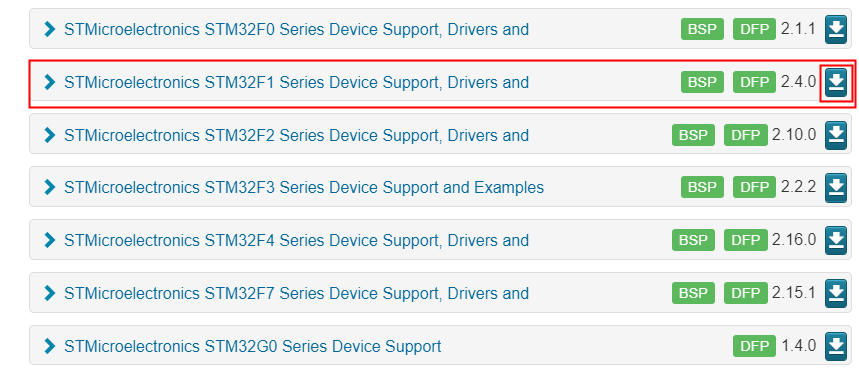859x370 pixels.
Task: Expand the STM32F0 Series chevron
Action: [x=50, y=29]
